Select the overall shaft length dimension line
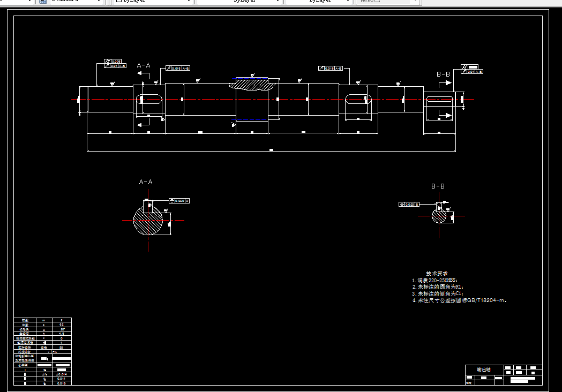This screenshot has width=562, height=392. coord(271,151)
